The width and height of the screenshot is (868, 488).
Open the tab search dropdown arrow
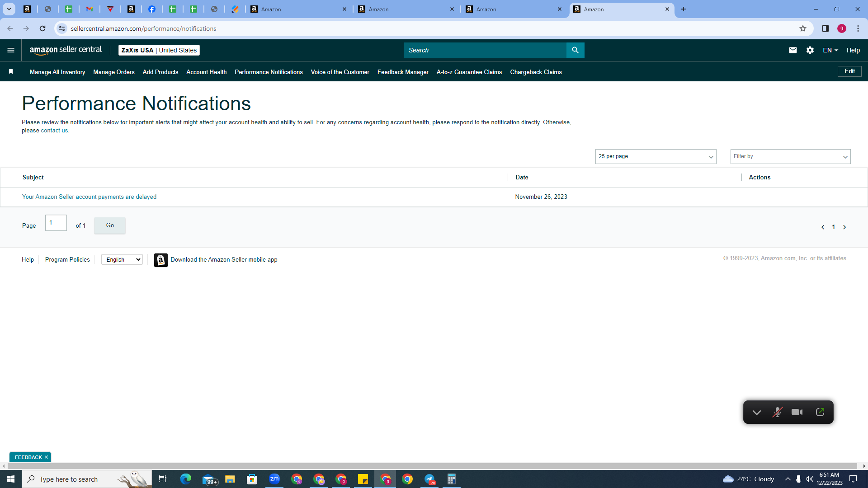click(9, 9)
